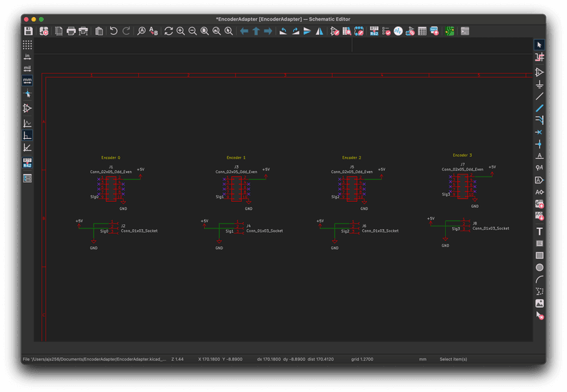Toggle full-window crosshair cursor
Image resolution: width=567 pixels, height=392 pixels.
[x=27, y=94]
